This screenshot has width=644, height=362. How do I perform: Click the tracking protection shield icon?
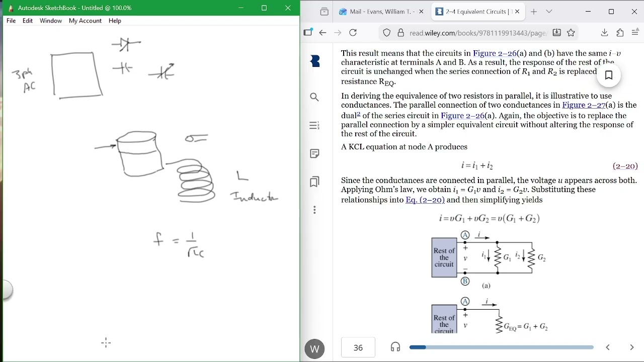[x=386, y=33]
